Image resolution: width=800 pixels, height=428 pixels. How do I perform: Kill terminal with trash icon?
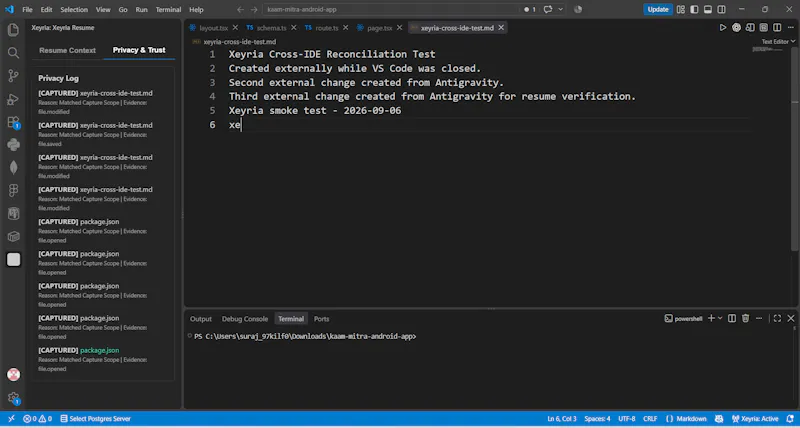click(x=745, y=318)
